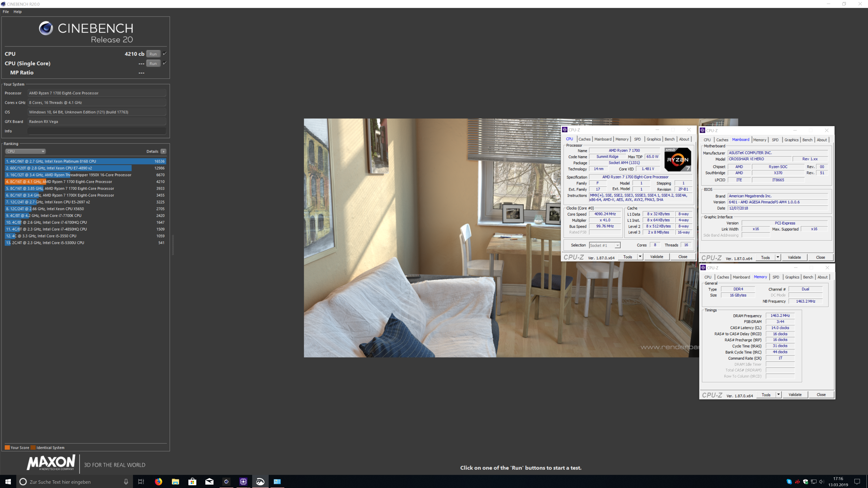The width and height of the screenshot is (868, 488).
Task: Click the Skype tray icon
Action: tap(789, 481)
